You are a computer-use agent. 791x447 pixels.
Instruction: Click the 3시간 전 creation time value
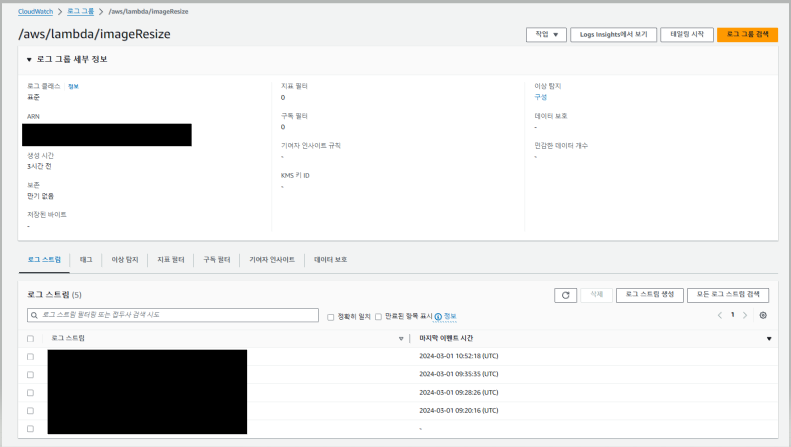coord(39,166)
